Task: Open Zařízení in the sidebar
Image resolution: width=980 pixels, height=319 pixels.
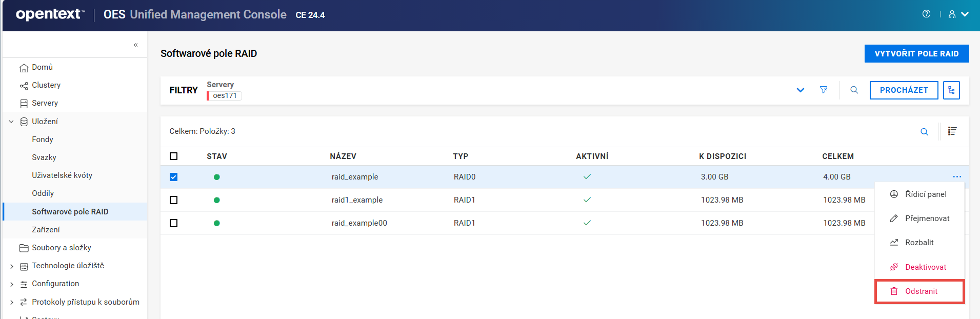Action: tap(46, 230)
